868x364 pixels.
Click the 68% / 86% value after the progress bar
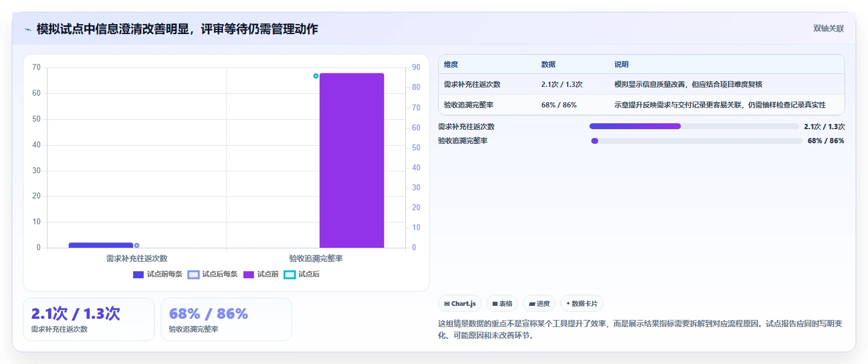click(x=826, y=141)
